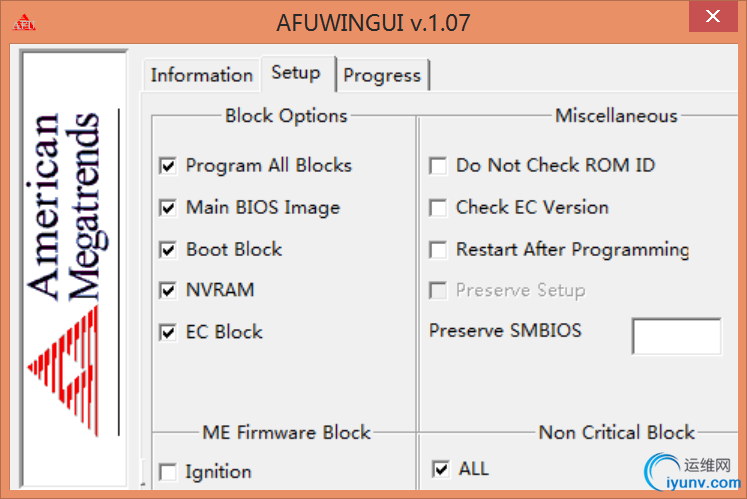Click the Preserve SMBIOS input box

pyautogui.click(x=676, y=336)
